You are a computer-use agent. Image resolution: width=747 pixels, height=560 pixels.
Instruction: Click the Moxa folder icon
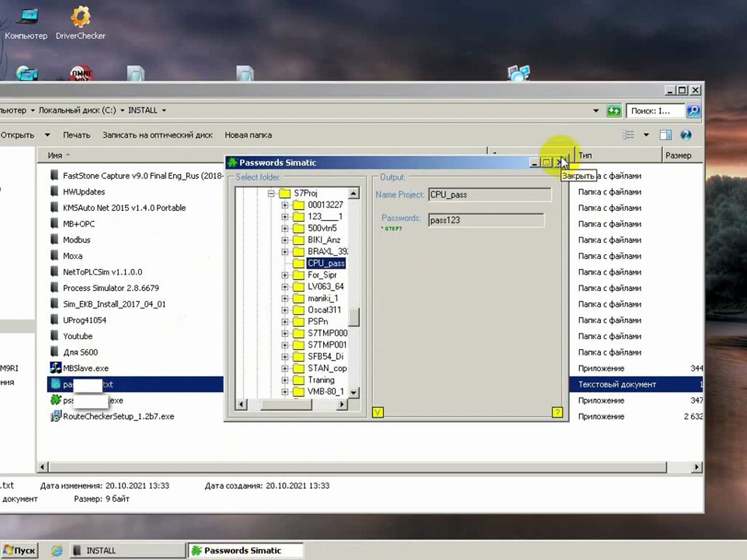pos(54,256)
